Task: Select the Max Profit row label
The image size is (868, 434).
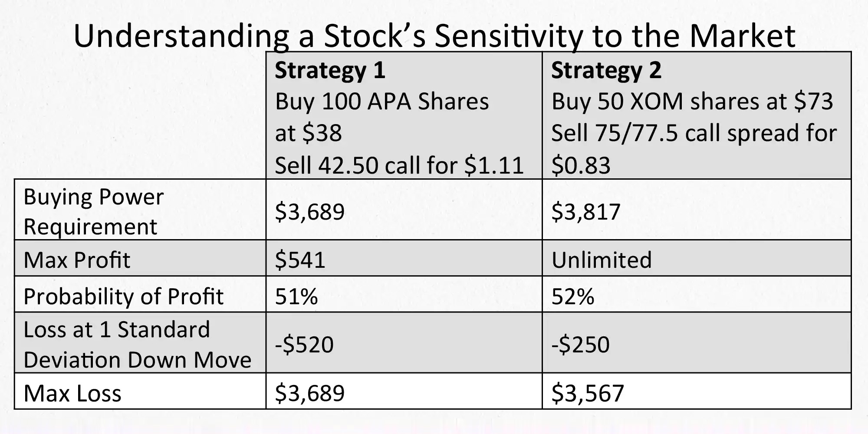Action: tap(77, 260)
